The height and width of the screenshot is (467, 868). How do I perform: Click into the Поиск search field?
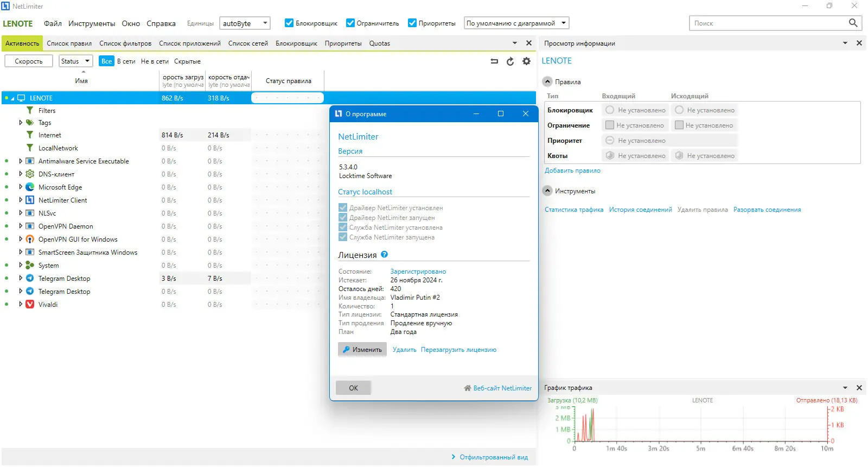tap(769, 23)
